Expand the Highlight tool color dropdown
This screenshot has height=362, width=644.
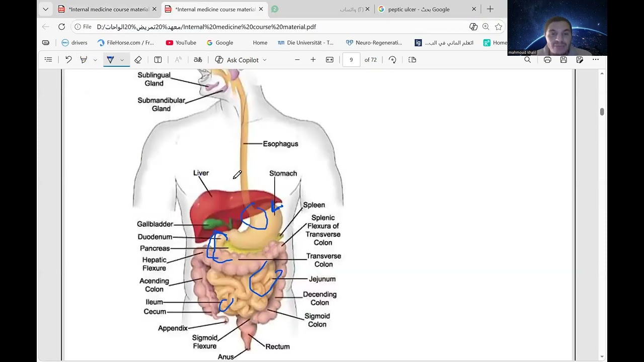point(95,60)
